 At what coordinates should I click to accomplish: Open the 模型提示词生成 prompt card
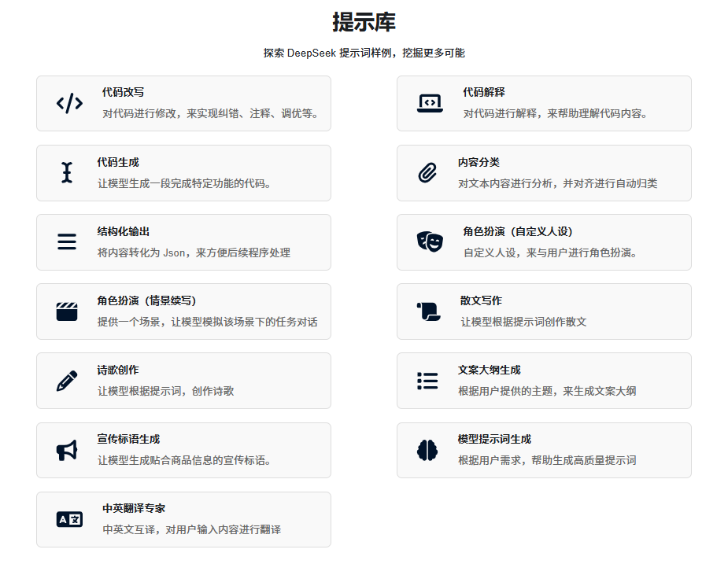point(543,450)
